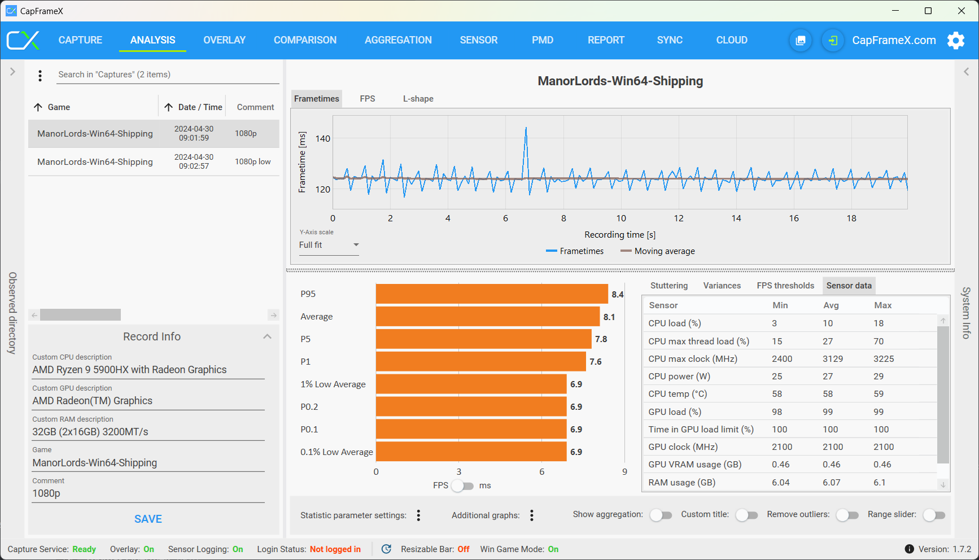Open the three-dot menu beside the search field
The width and height of the screenshot is (979, 560).
[40, 75]
